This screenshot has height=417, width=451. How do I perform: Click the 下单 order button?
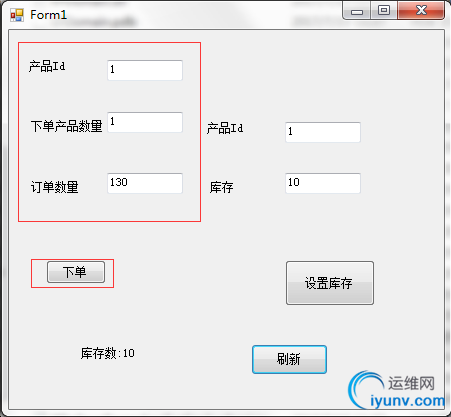pos(76,272)
